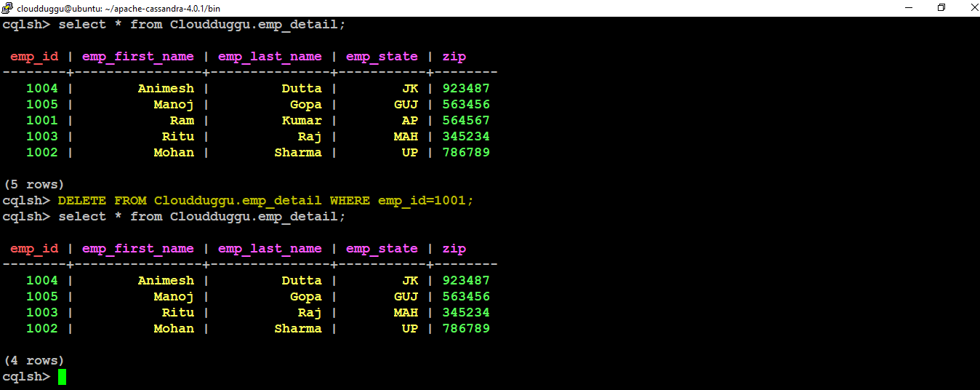Select "Ritu" in the five-row result
The height and width of the screenshot is (390, 980).
[178, 137]
